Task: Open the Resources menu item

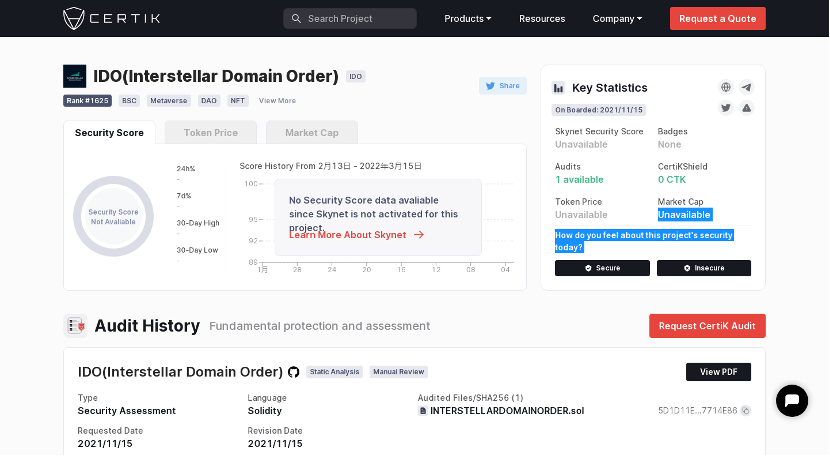Action: click(x=542, y=19)
